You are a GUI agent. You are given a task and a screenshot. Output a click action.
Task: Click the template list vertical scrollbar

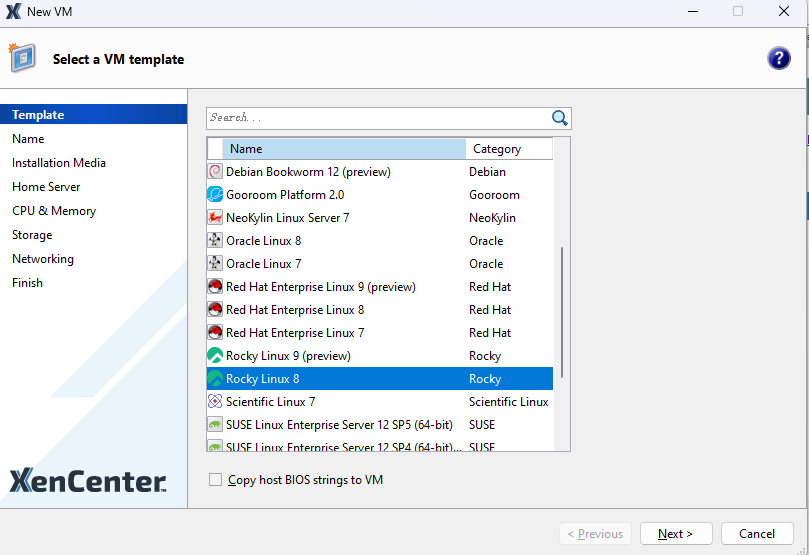click(562, 310)
